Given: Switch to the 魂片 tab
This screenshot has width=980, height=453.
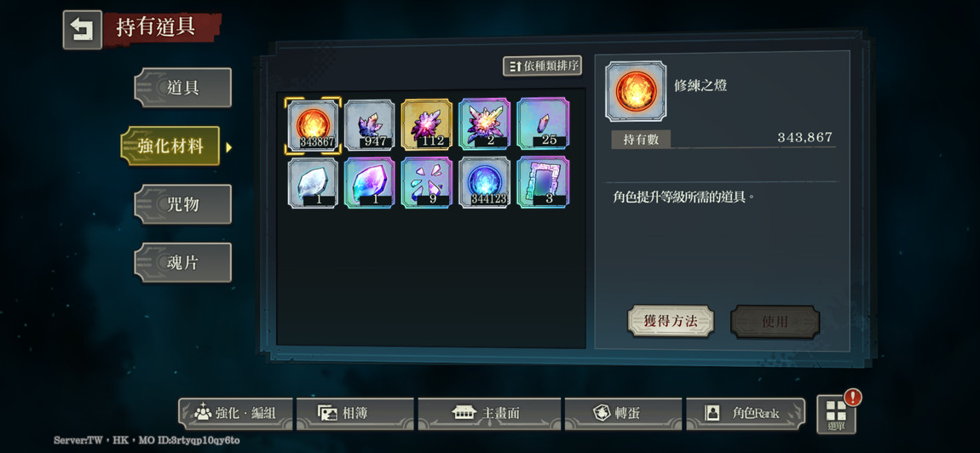Looking at the screenshot, I should [x=182, y=262].
